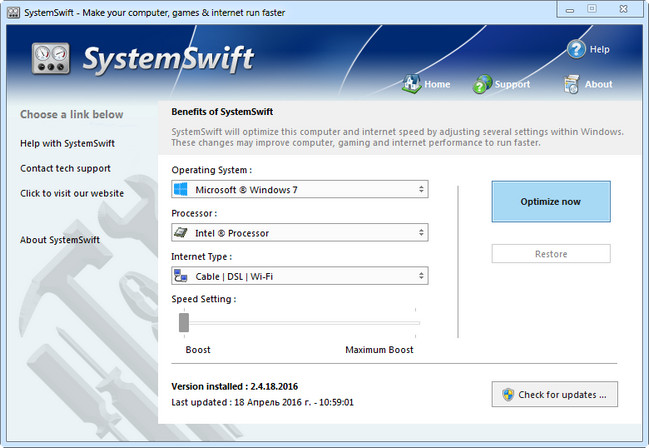Viewport: 649px width, 448px height.
Task: Click the Windows logo in OS dropdown
Action: [x=181, y=189]
